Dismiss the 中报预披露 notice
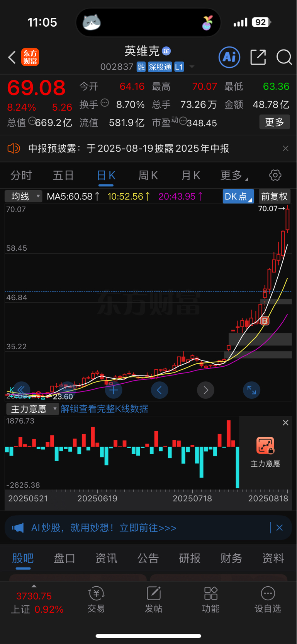The width and height of the screenshot is (297, 644). [x=285, y=149]
